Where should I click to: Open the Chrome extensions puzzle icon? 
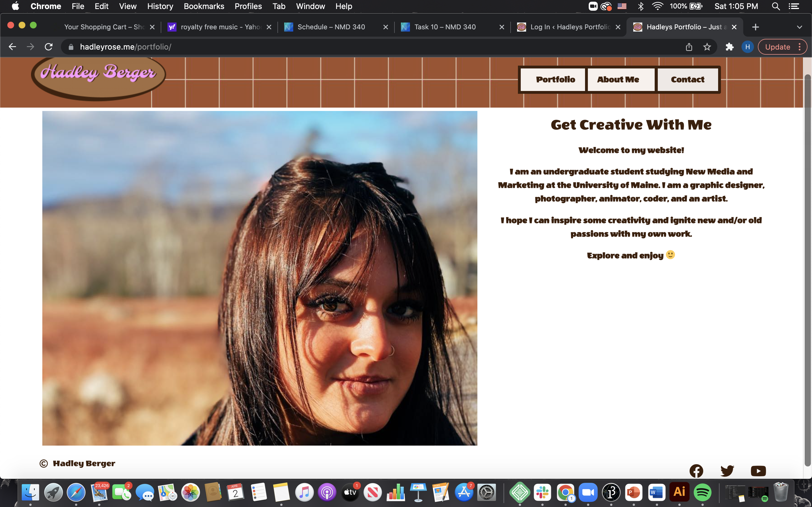(729, 47)
